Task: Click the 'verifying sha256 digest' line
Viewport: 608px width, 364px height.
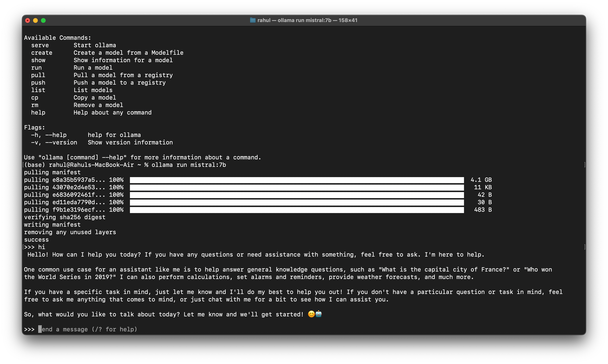Action: point(65,217)
